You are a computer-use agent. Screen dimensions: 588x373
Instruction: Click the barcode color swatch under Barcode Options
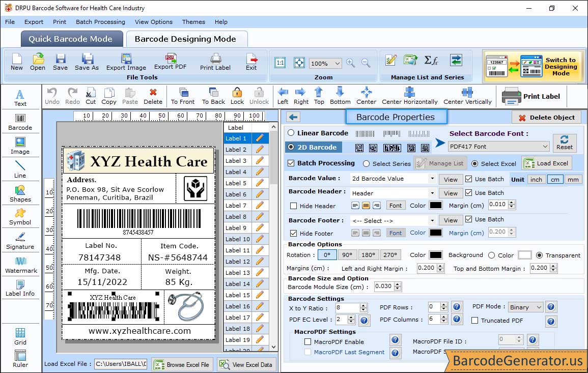pyautogui.click(x=435, y=255)
